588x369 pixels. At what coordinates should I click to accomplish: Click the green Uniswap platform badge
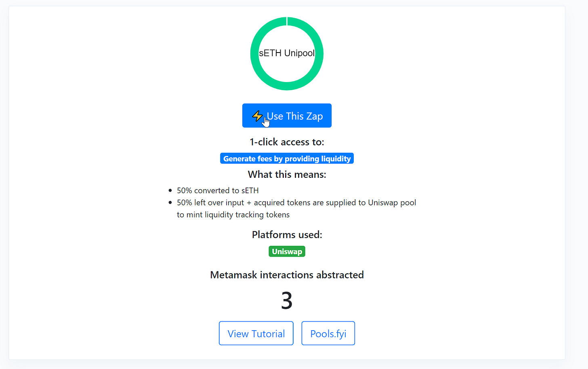point(287,251)
